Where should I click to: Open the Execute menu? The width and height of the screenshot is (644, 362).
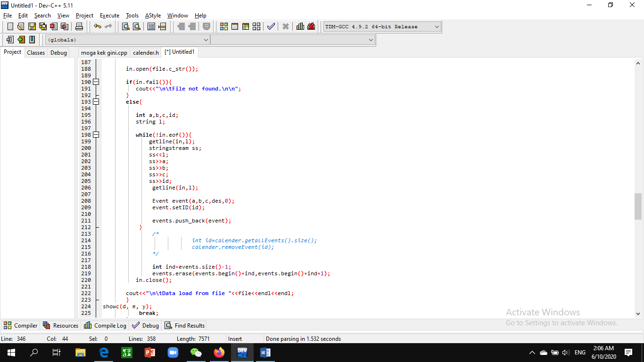[x=109, y=16]
